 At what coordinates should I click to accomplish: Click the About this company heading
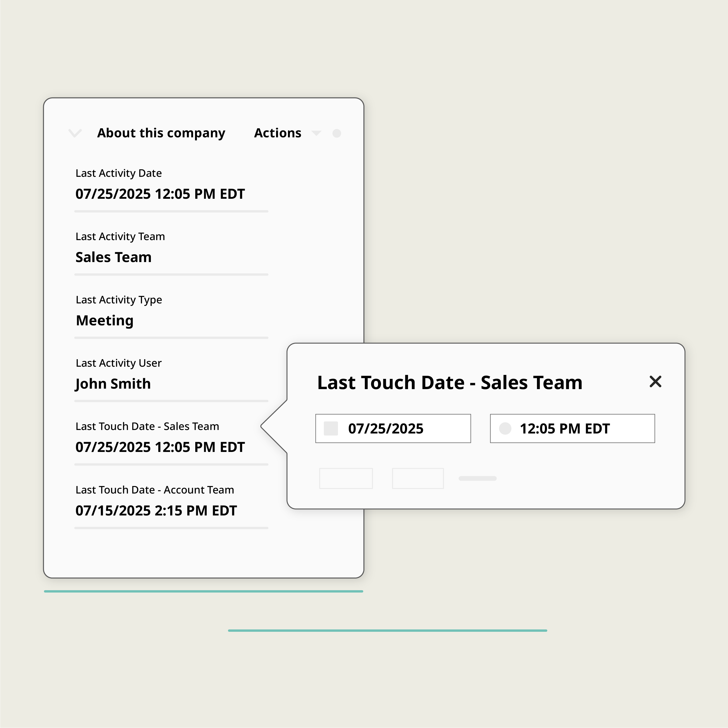pyautogui.click(x=161, y=133)
